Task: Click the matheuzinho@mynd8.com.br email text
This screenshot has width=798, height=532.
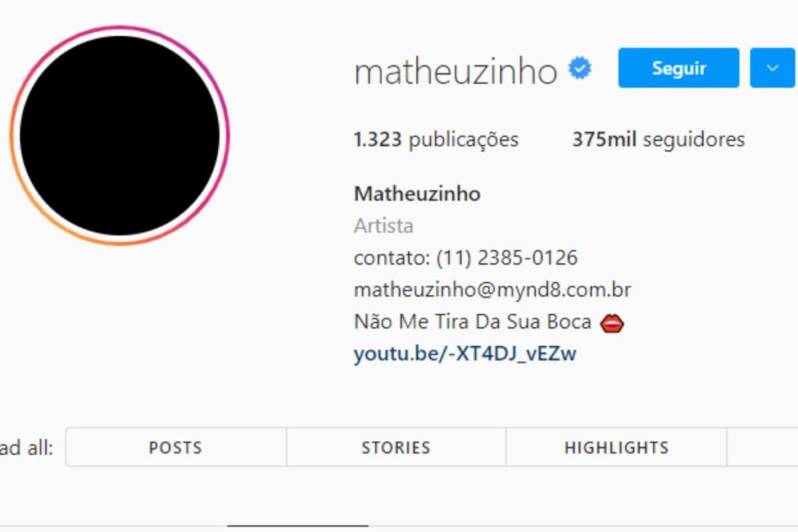Action: (x=493, y=290)
